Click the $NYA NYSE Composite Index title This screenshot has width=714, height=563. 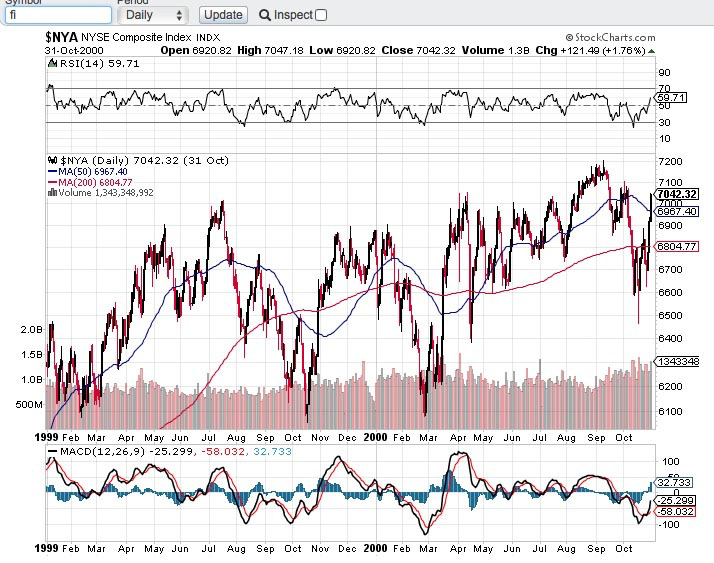pyautogui.click(x=133, y=37)
